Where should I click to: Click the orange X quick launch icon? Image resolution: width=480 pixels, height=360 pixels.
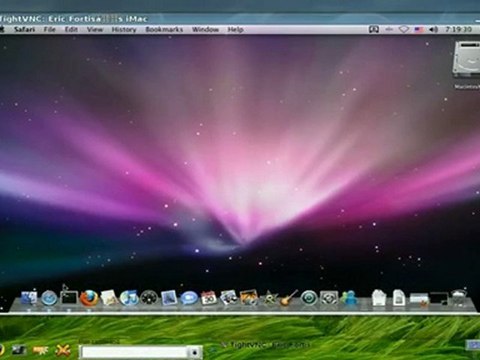tap(62, 350)
